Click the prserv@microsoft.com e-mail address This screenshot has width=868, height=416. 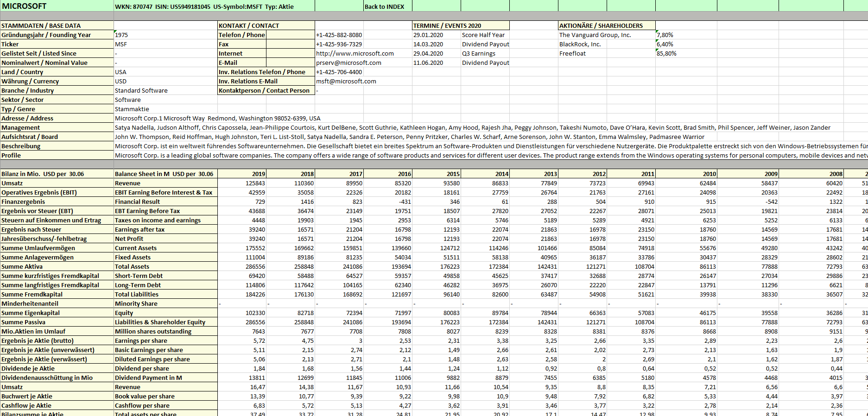pos(348,63)
